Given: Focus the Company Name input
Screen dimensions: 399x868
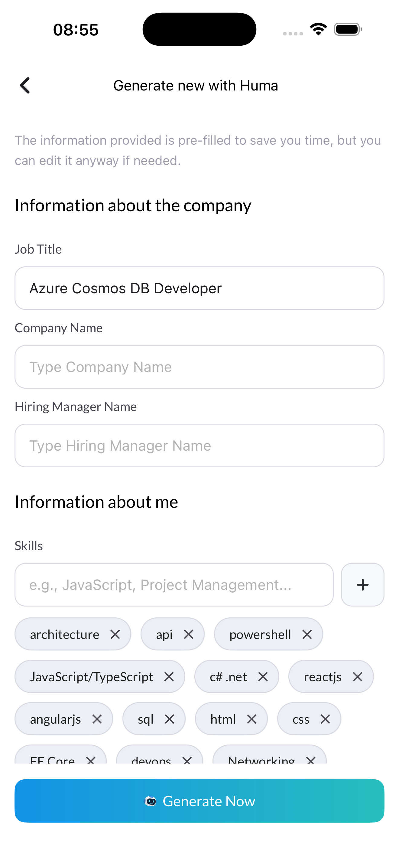Looking at the screenshot, I should [199, 367].
